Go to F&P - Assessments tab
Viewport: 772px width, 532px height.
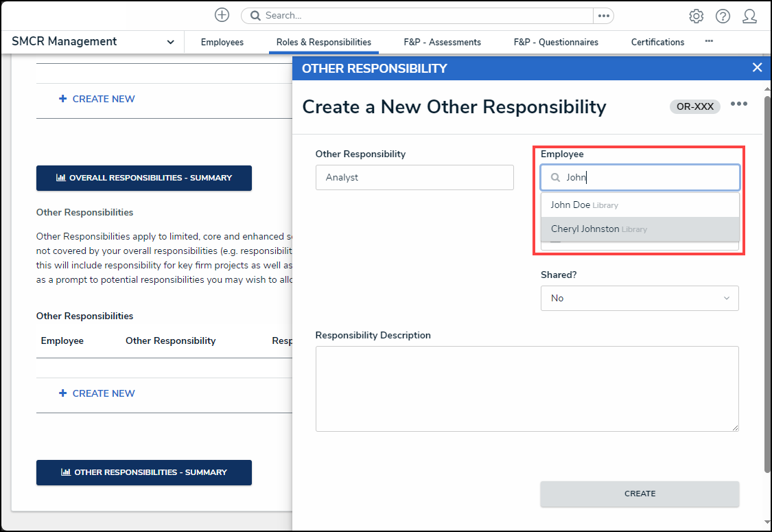tap(442, 42)
